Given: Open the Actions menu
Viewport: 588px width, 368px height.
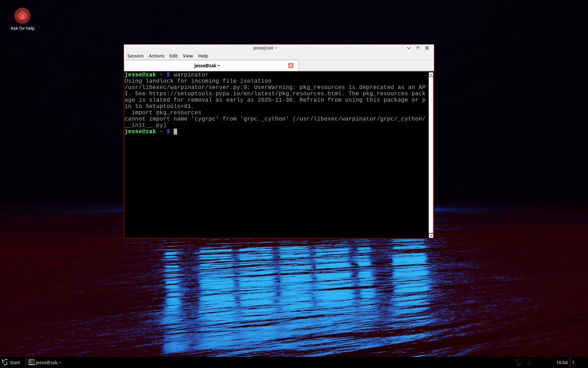Looking at the screenshot, I should point(156,56).
